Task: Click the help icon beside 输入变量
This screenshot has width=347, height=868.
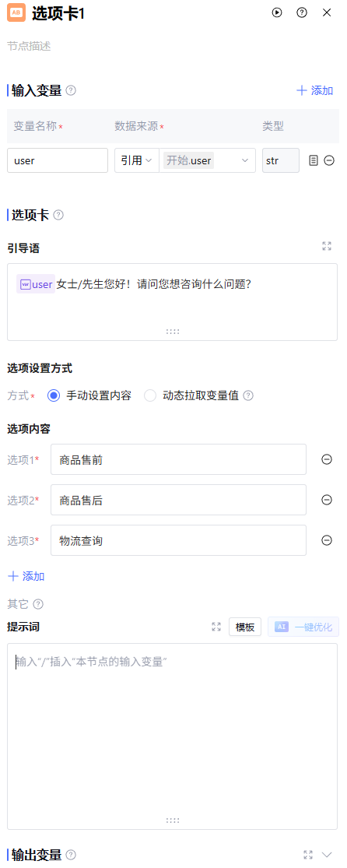Action: (x=71, y=91)
